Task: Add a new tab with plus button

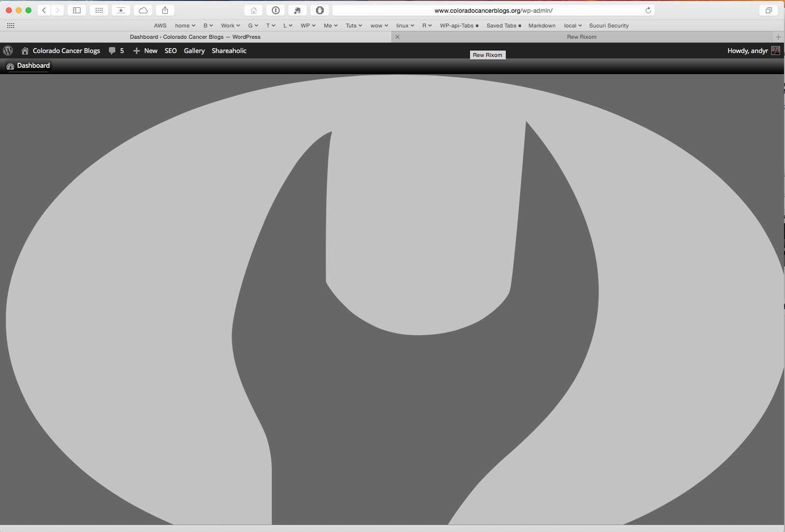Action: [x=778, y=37]
